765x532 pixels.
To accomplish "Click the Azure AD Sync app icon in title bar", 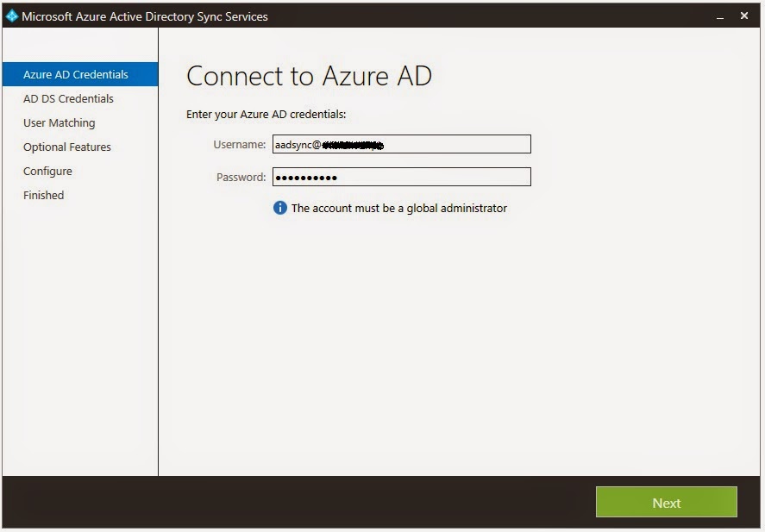I will [x=12, y=16].
